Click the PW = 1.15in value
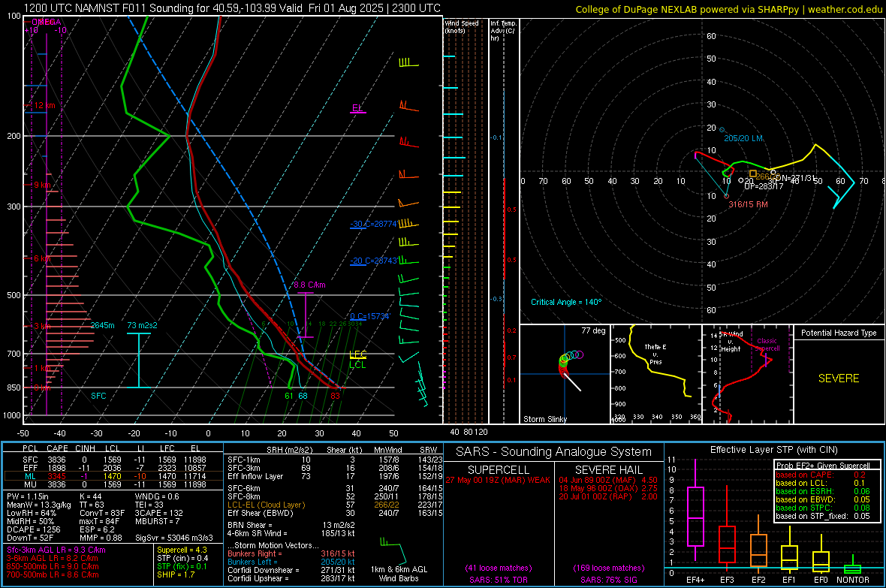This screenshot has height=588, width=886. [29, 496]
